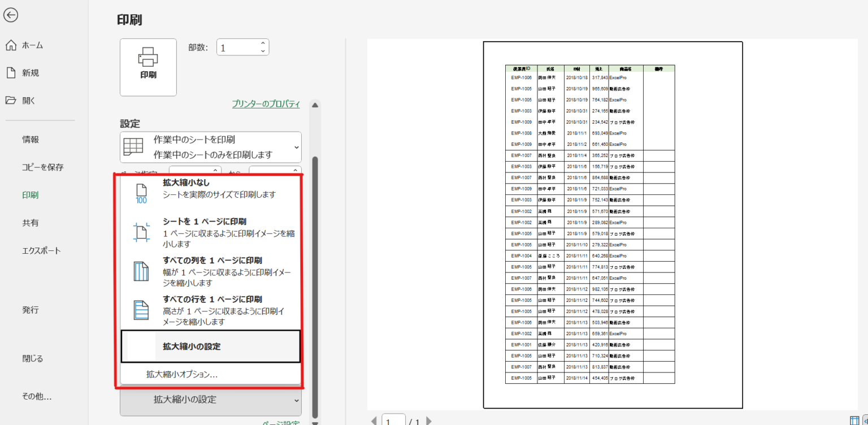The height and width of the screenshot is (425, 868).
Task: Expand the 作業中のシートを印刷 dropdown
Action: (211, 147)
